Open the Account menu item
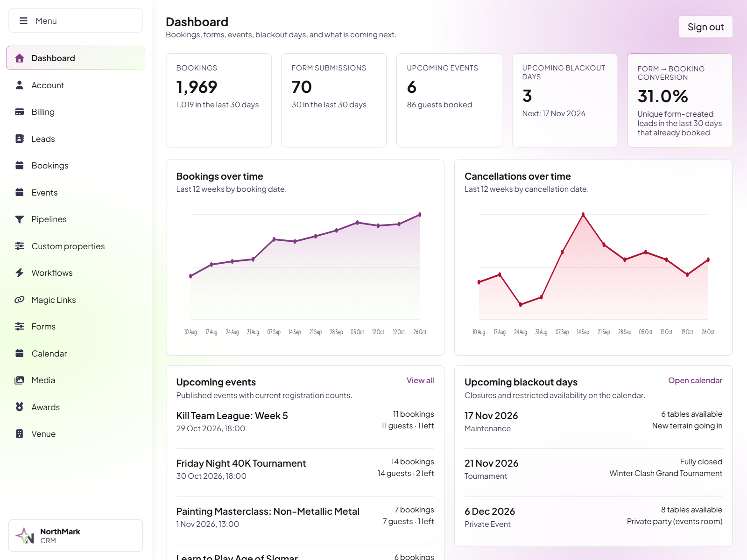The height and width of the screenshot is (560, 747). pos(76,85)
